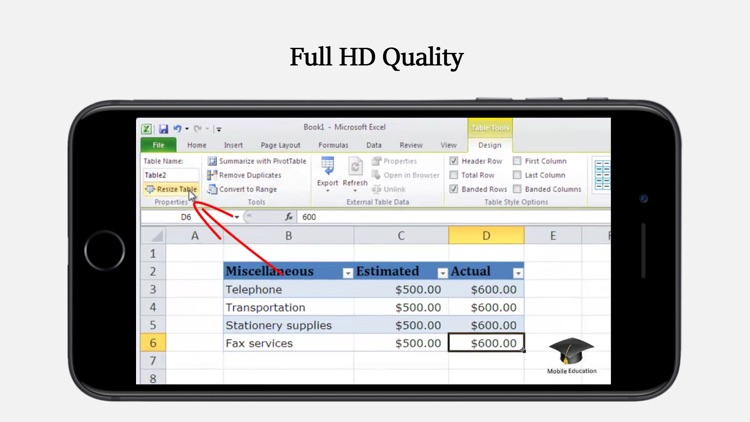Select column C header
This screenshot has width=750, height=422.
pyautogui.click(x=401, y=235)
